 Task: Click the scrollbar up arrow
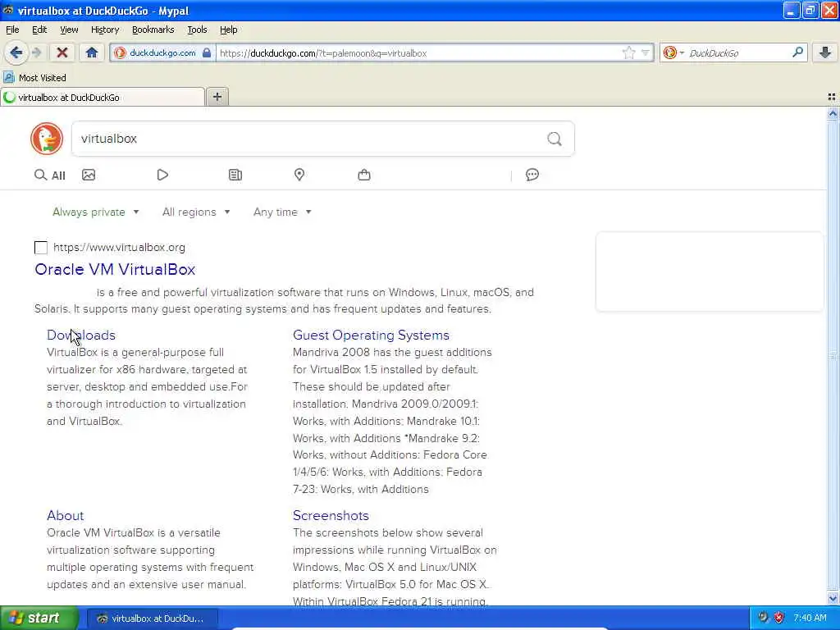click(x=833, y=113)
